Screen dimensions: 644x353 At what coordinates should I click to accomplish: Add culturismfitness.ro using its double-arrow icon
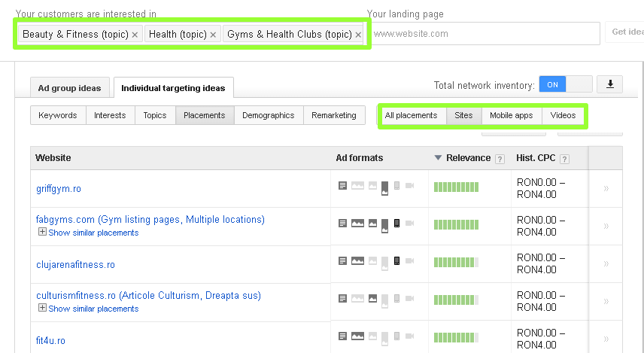point(606,301)
